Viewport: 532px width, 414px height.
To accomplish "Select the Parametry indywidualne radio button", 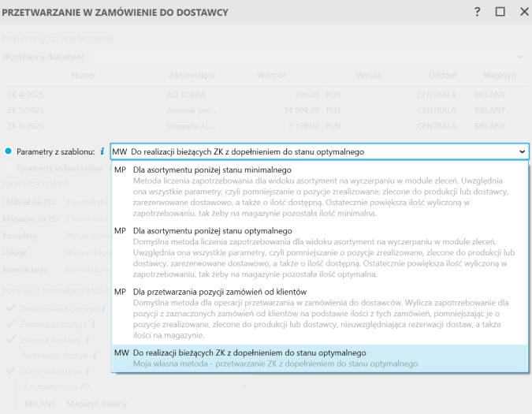I will pos(9,168).
